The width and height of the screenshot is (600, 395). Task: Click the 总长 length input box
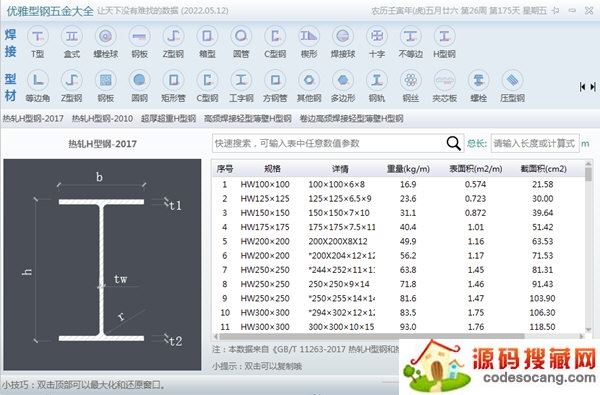[535, 144]
